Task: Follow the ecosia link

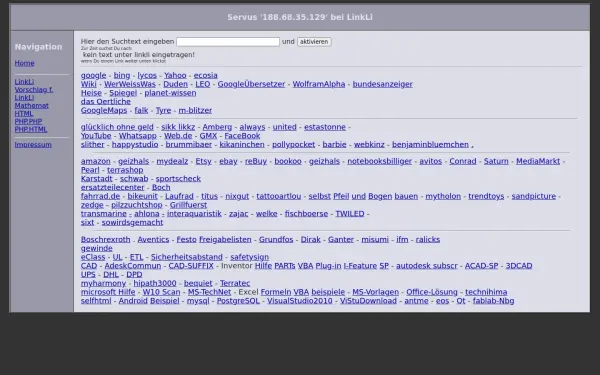Action: [205, 75]
